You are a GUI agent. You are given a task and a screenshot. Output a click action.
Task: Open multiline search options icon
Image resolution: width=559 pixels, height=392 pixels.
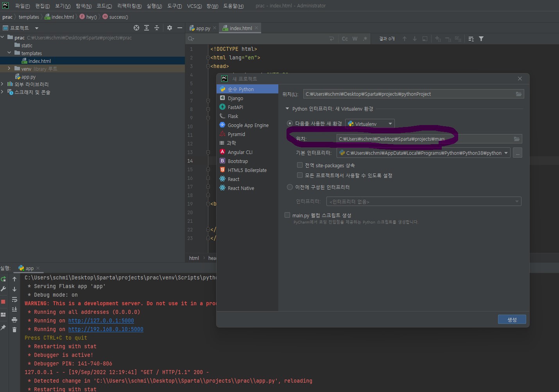pos(471,39)
